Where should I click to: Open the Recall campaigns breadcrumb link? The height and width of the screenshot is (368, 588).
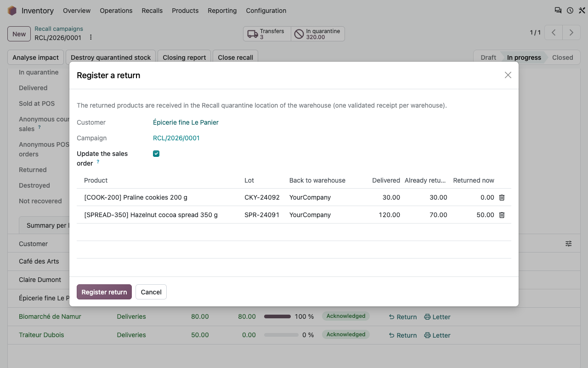pyautogui.click(x=59, y=29)
